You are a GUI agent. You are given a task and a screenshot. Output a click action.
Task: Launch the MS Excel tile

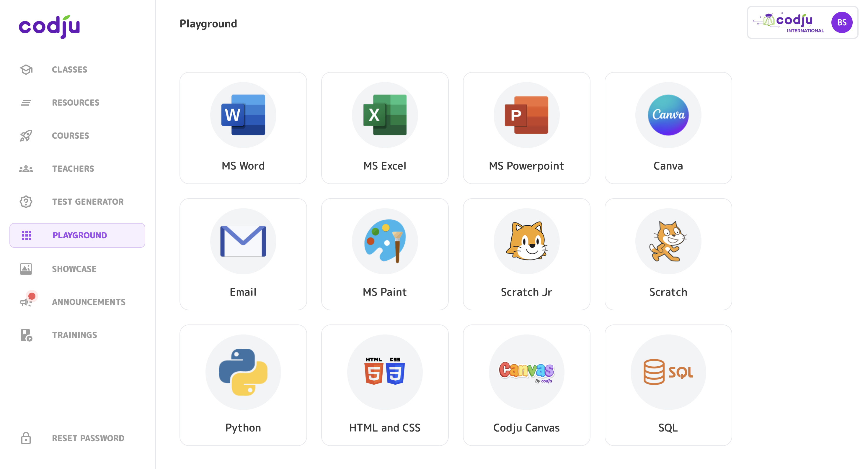click(385, 128)
